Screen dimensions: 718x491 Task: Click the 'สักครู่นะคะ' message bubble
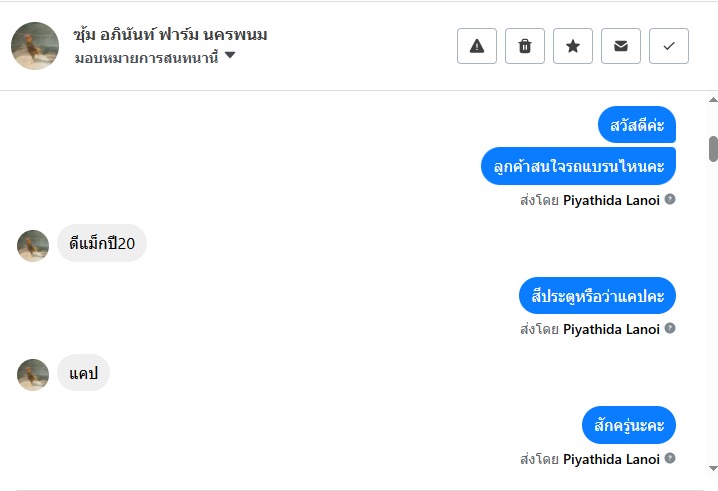[629, 425]
